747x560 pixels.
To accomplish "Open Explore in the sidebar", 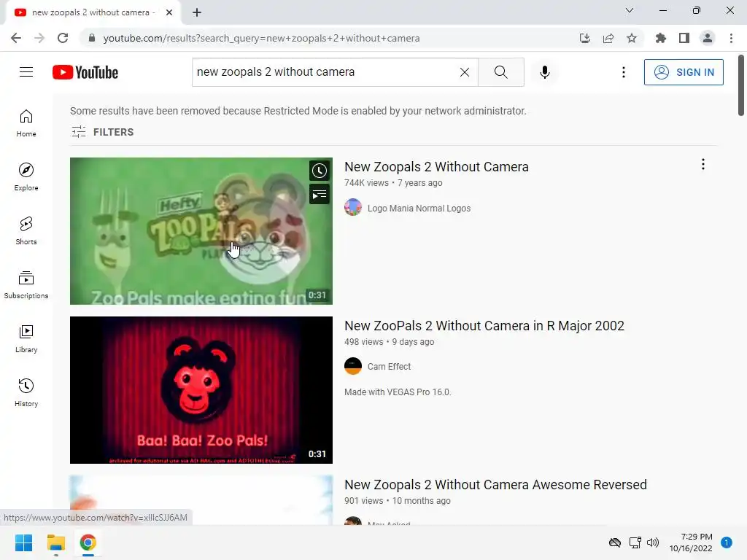I will tap(26, 176).
